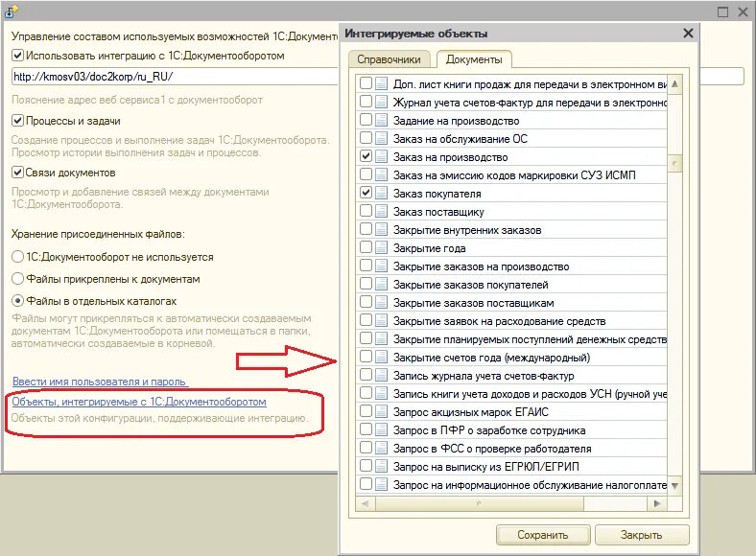Click document icon beside Запрос в ПФР о заработке
Screen dimensions: 756x556
coord(382,429)
